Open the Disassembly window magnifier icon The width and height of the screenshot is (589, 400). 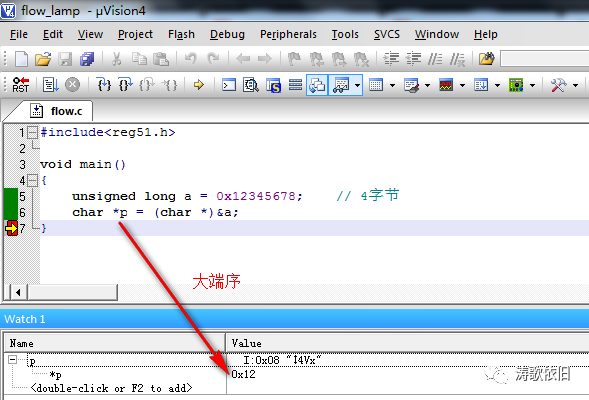coord(251,85)
